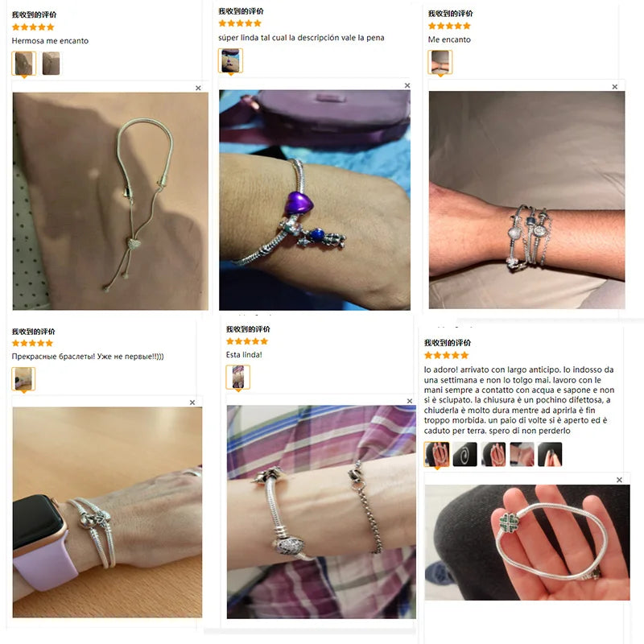Select fourth wrist thumbnail in Italian review
644x644 pixels.
pos(522,454)
